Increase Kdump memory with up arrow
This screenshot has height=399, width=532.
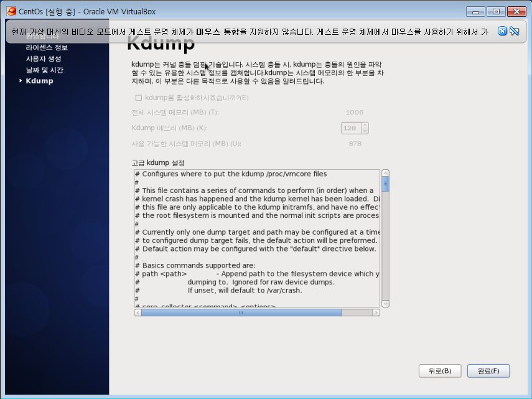pyautogui.click(x=365, y=125)
